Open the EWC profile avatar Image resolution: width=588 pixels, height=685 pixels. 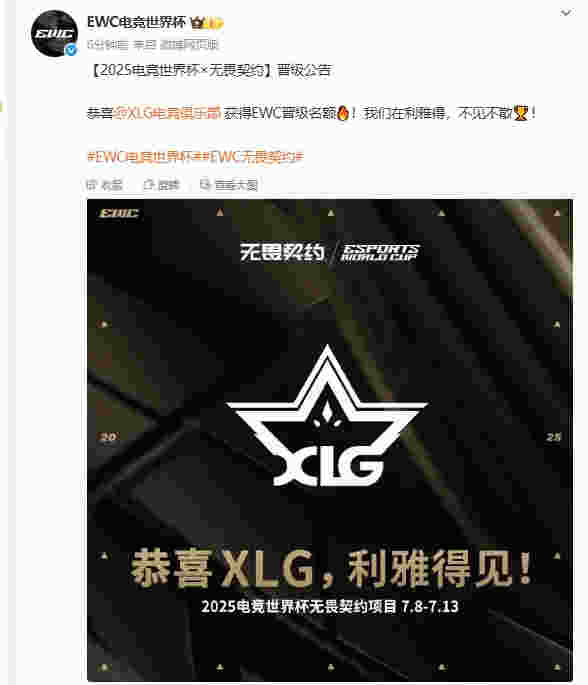[x=55, y=34]
